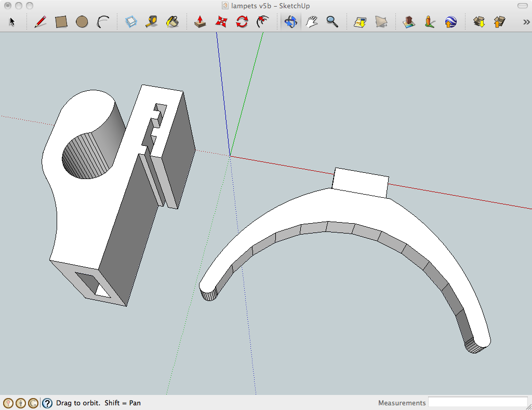
Task: Activate the Circle drawing tool
Action: (x=82, y=22)
